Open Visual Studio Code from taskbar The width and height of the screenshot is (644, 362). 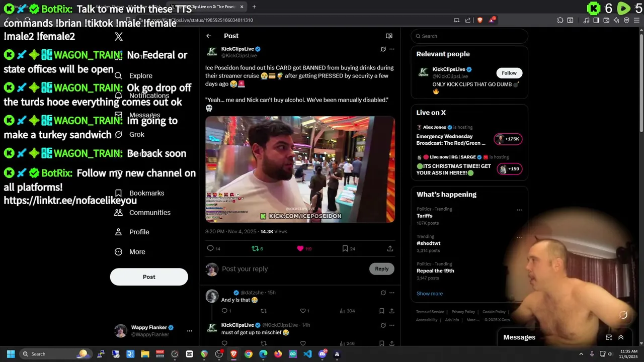pos(307,354)
